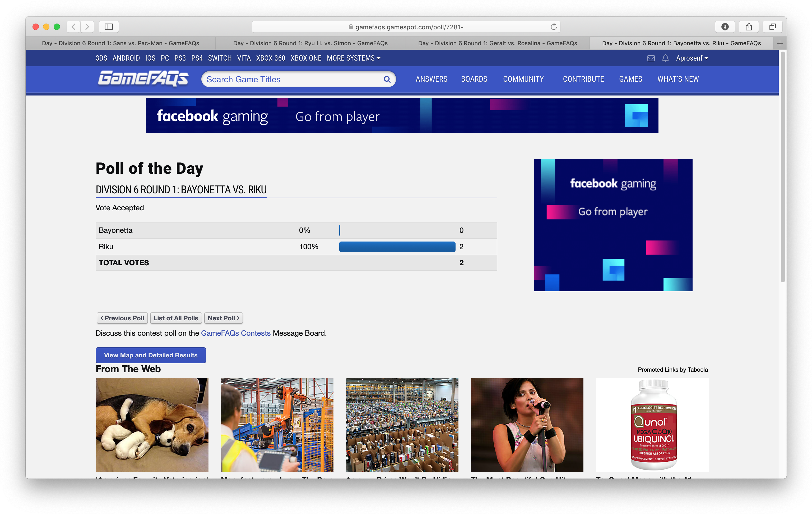812x514 pixels.
Task: Switch to Sans vs. Pac-Man tab
Action: tap(120, 43)
